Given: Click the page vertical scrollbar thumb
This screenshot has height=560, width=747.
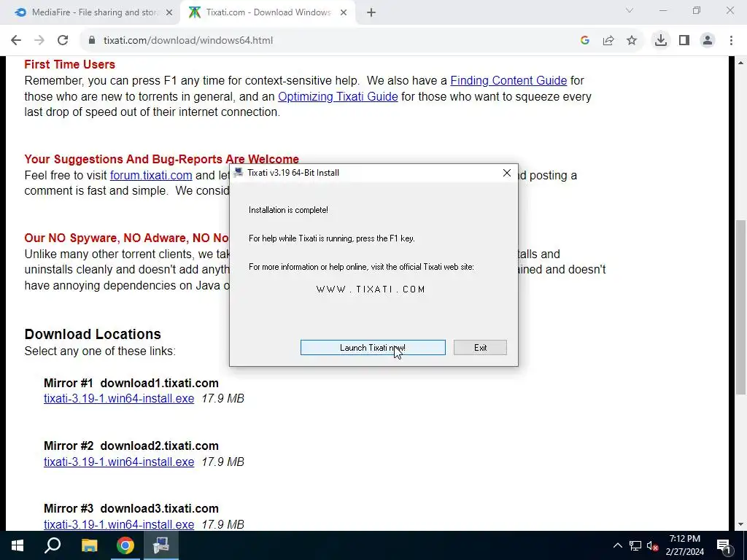Looking at the screenshot, I should pyautogui.click(x=740, y=307).
